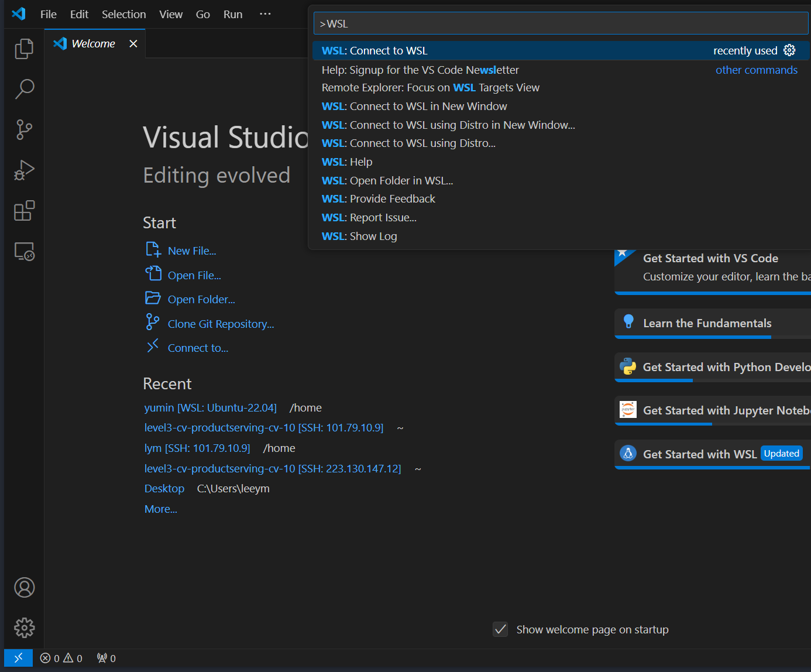This screenshot has width=811, height=672.
Task: Select Help: Signup for VS Code Newsletter
Action: pyautogui.click(x=561, y=70)
